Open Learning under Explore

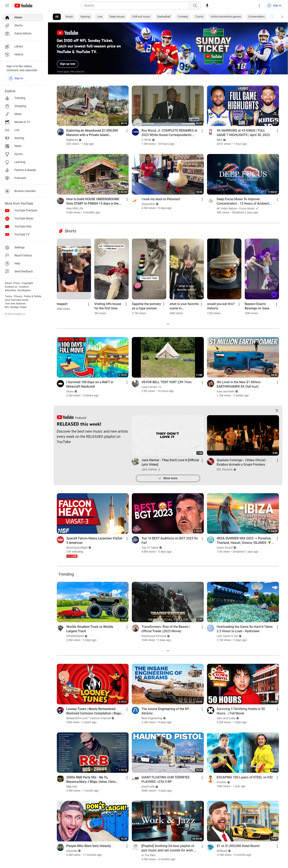[23, 162]
